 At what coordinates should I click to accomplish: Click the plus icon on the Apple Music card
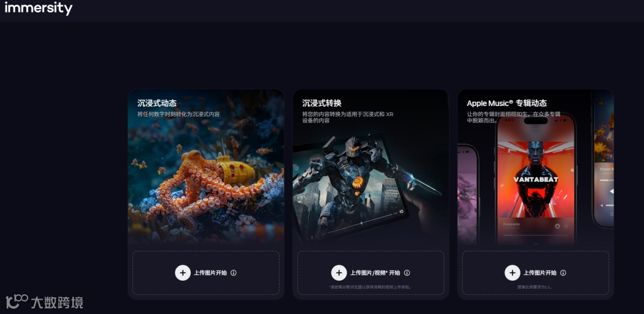[512, 272]
